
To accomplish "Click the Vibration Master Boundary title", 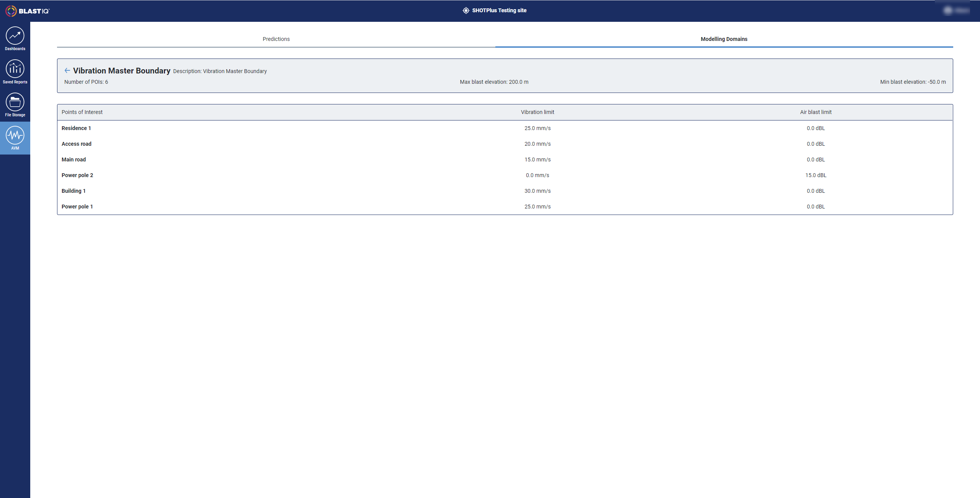I will pyautogui.click(x=122, y=71).
